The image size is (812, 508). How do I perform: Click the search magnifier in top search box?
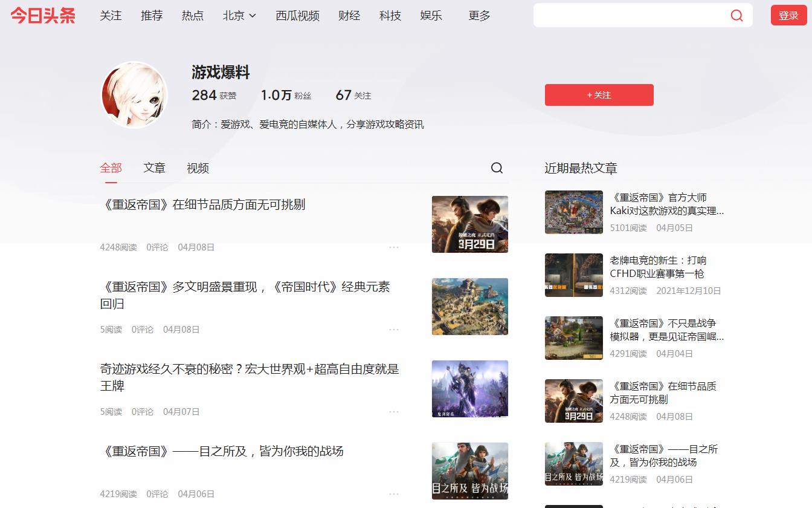tap(736, 16)
